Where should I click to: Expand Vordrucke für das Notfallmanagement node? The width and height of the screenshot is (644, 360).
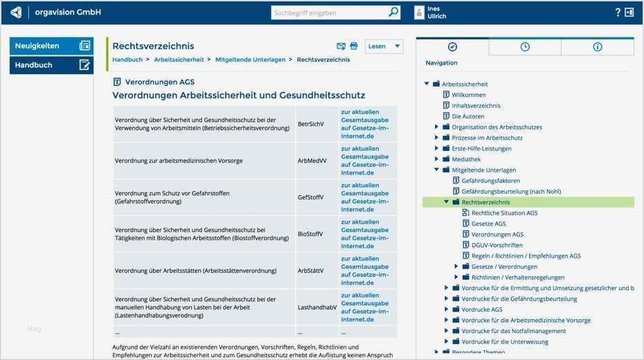pos(447,331)
